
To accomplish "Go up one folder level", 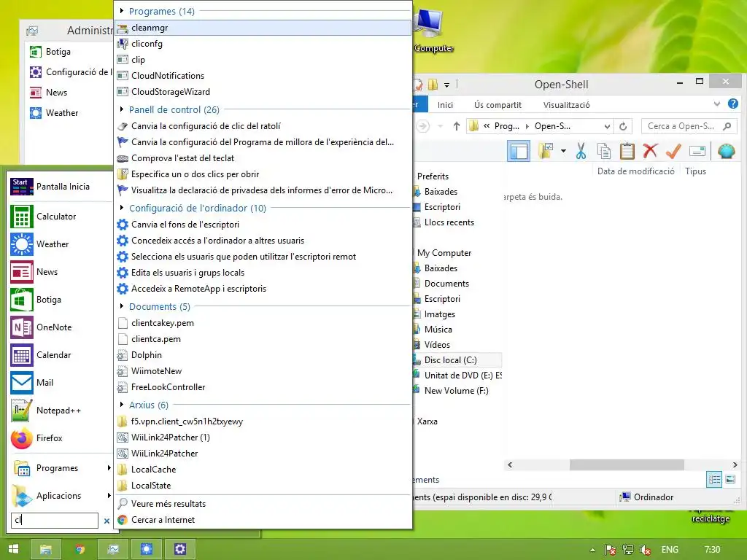I will coord(457,126).
